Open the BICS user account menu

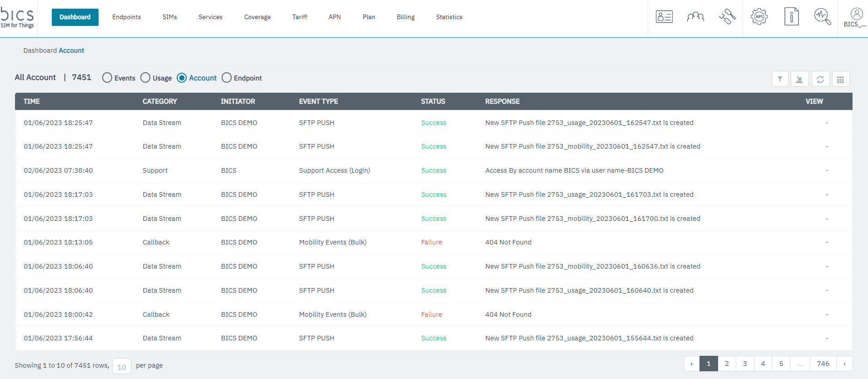tap(856, 18)
